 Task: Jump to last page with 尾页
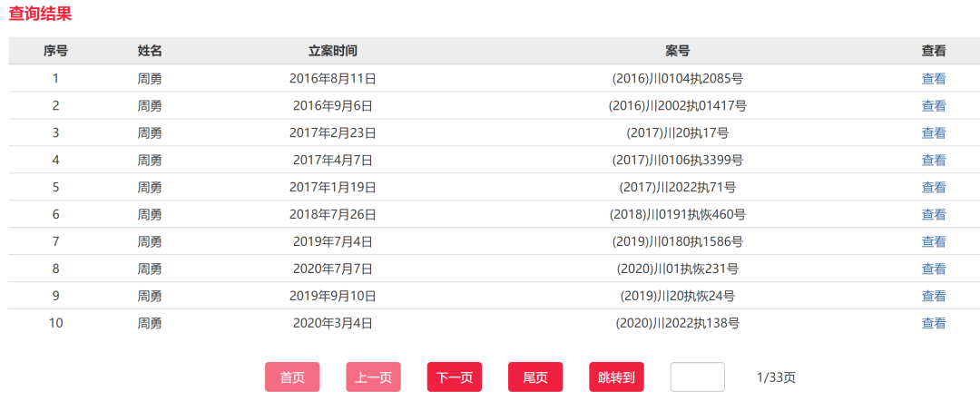[535, 377]
